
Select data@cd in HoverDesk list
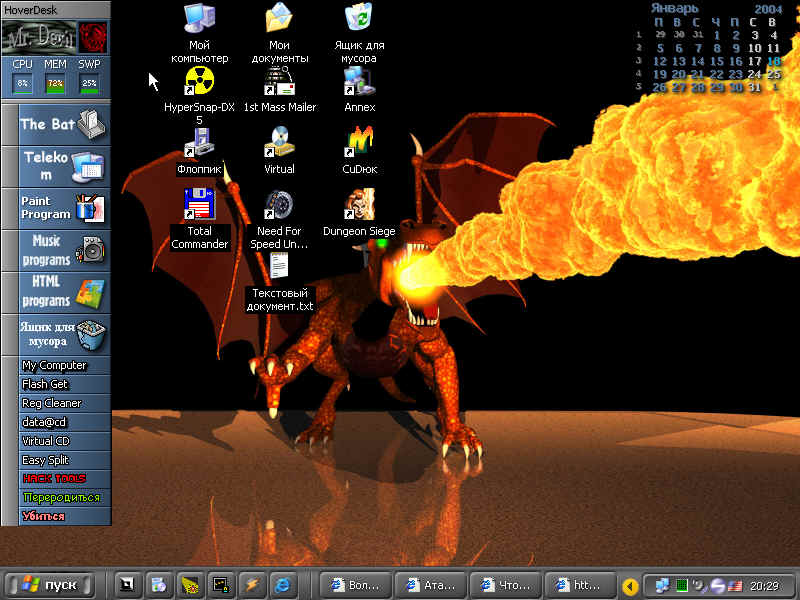(x=64, y=422)
